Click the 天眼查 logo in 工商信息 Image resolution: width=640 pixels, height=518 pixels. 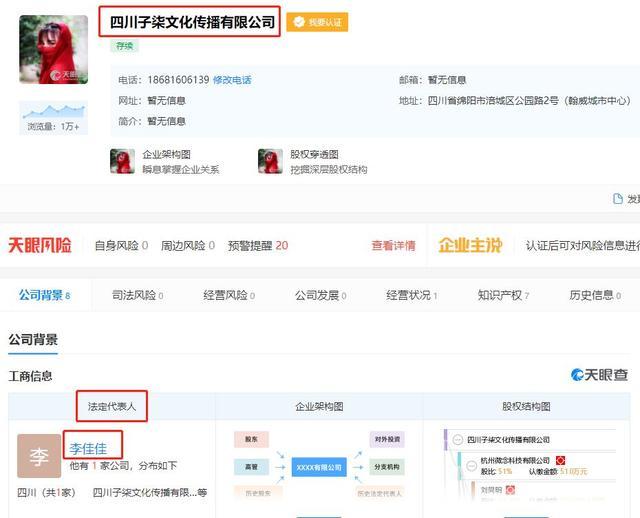[x=599, y=374]
